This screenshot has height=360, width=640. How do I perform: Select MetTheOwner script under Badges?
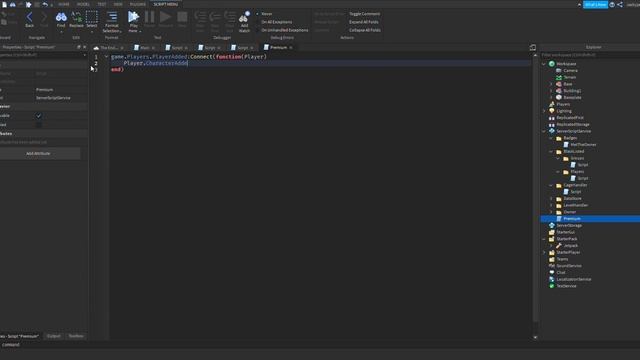click(583, 144)
